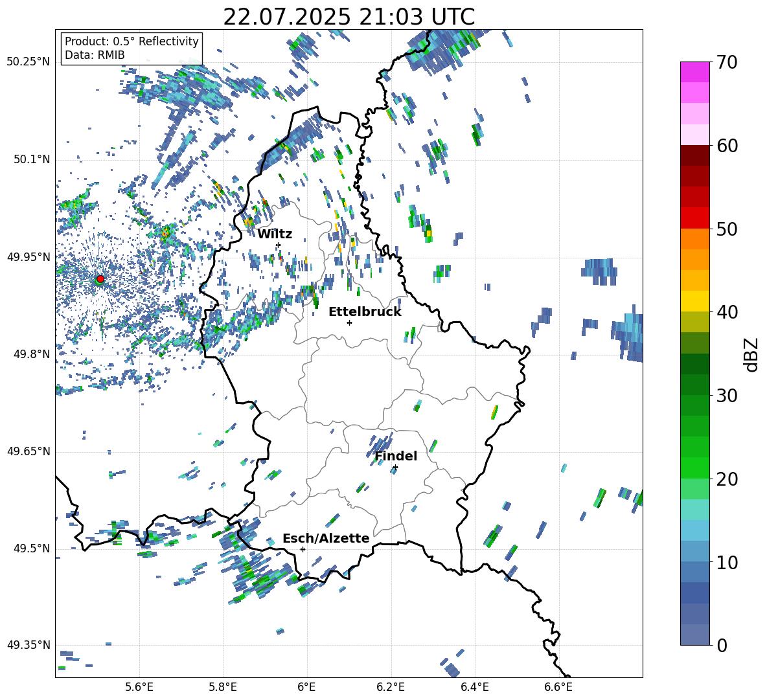Click the 6.2°E longitude label
The height and width of the screenshot is (700, 767).
click(391, 687)
